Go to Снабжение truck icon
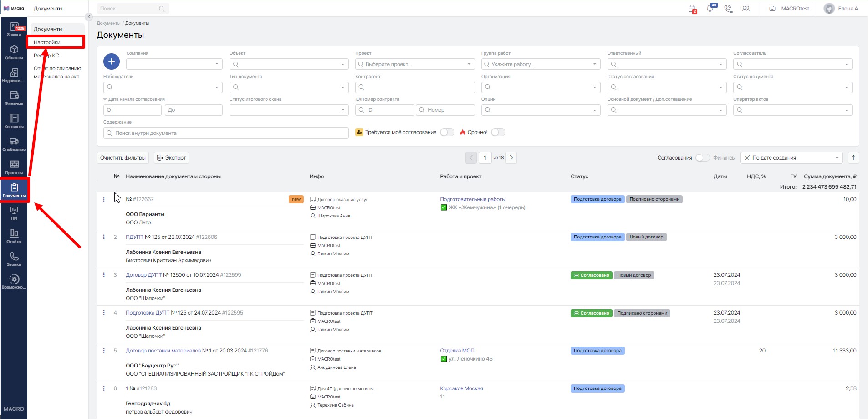868x419 pixels. tap(14, 144)
